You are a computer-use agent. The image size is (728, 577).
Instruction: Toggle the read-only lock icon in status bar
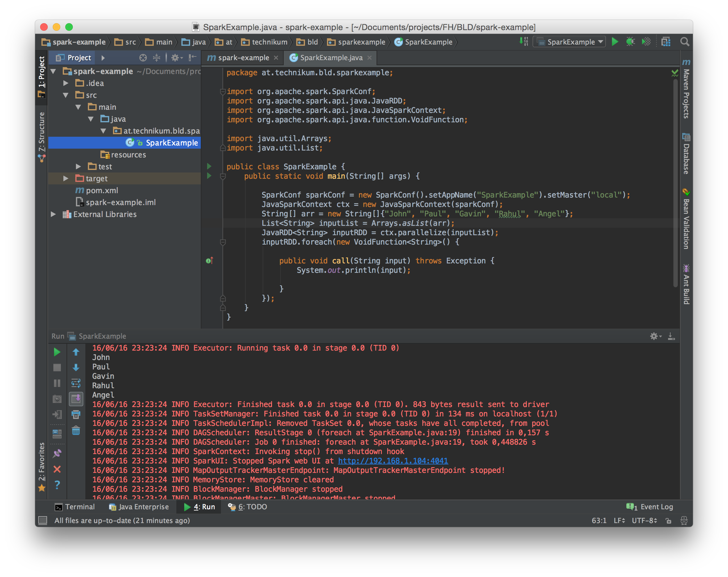(x=668, y=521)
